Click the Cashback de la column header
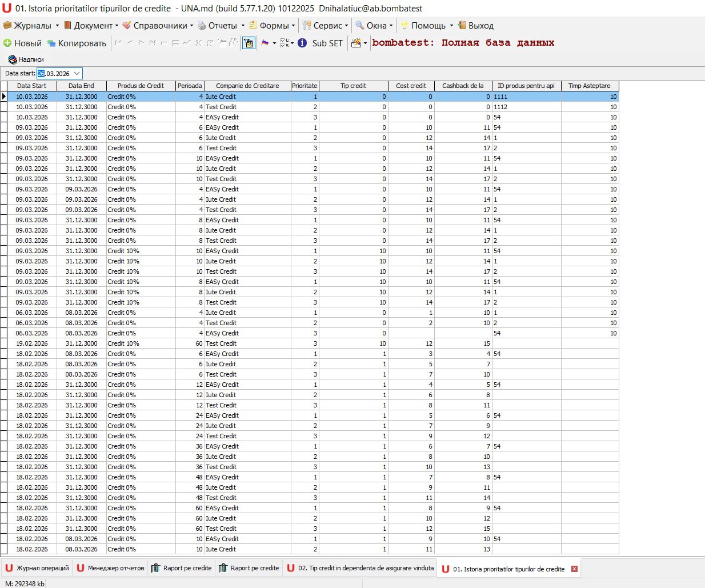 pos(463,86)
